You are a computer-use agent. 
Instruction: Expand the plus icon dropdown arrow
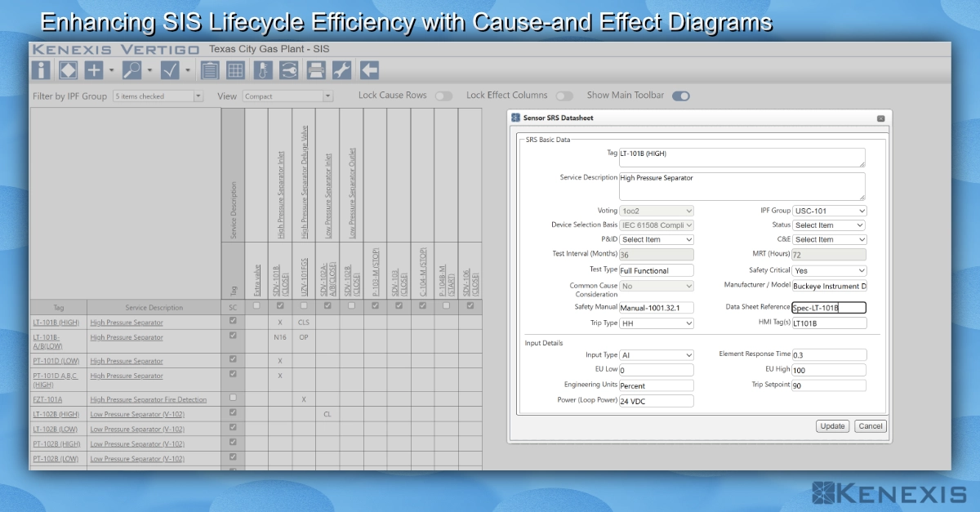pyautogui.click(x=112, y=70)
